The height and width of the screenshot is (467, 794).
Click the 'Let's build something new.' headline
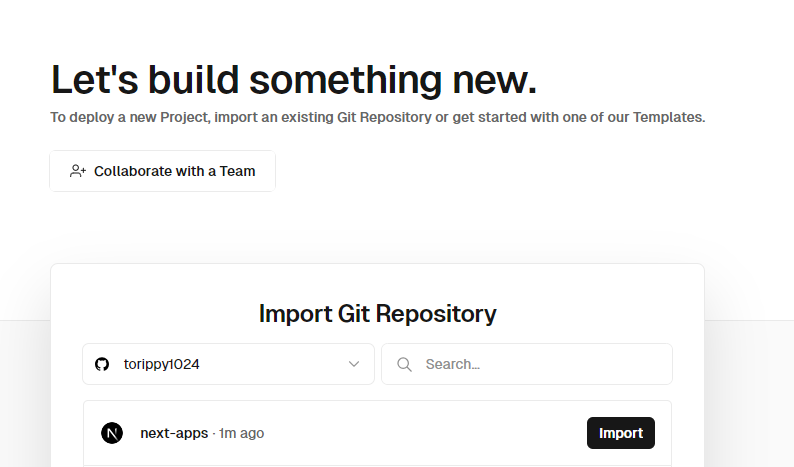point(294,80)
